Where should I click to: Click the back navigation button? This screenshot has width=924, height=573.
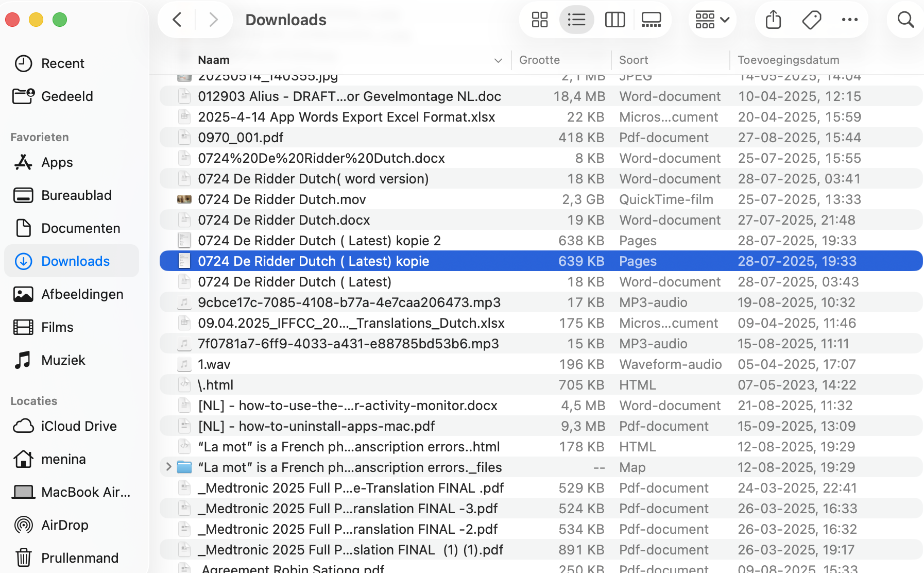(x=177, y=20)
